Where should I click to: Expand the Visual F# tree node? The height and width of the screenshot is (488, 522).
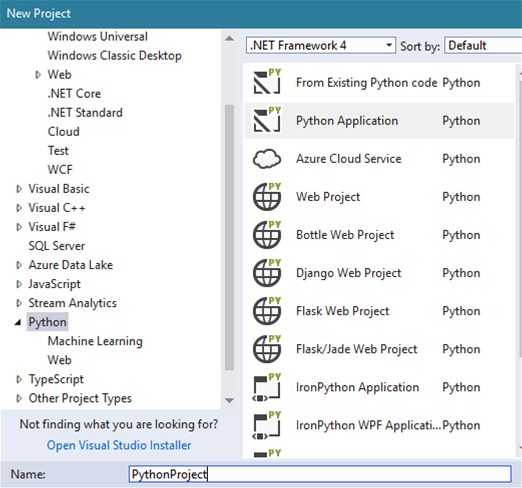click(19, 227)
